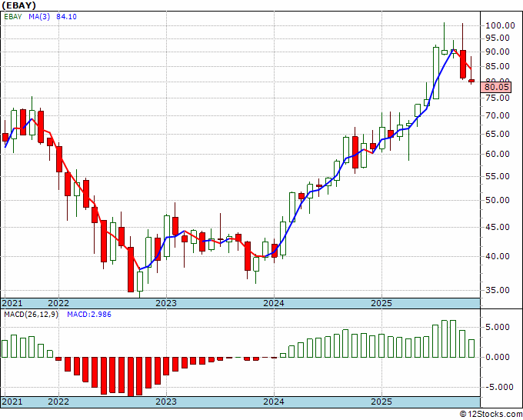Click the tall green candle rising to 92
Image resolution: width=523 pixels, height=420 pixels.
(x=435, y=73)
